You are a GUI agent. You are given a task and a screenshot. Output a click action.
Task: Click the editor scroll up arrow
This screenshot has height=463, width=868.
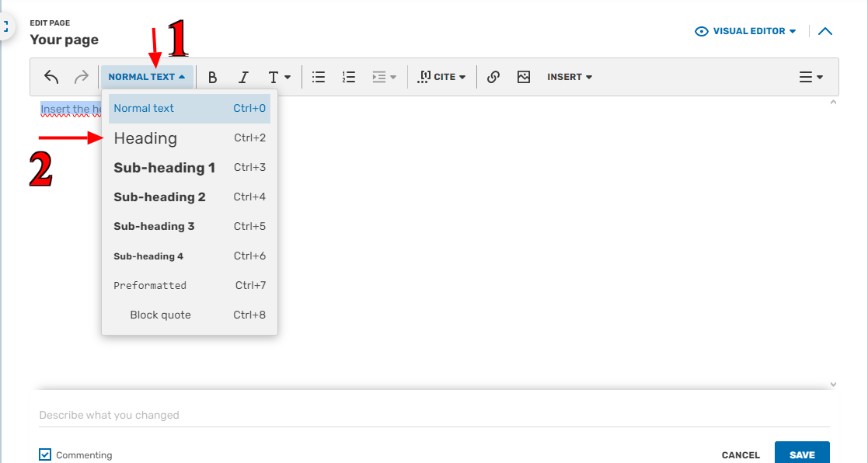pyautogui.click(x=833, y=103)
